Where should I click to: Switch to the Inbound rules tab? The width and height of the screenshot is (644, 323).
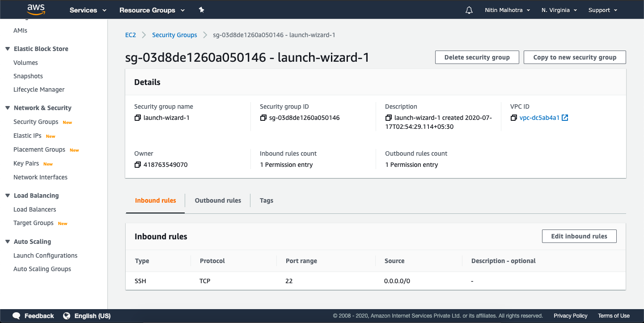coord(156,200)
